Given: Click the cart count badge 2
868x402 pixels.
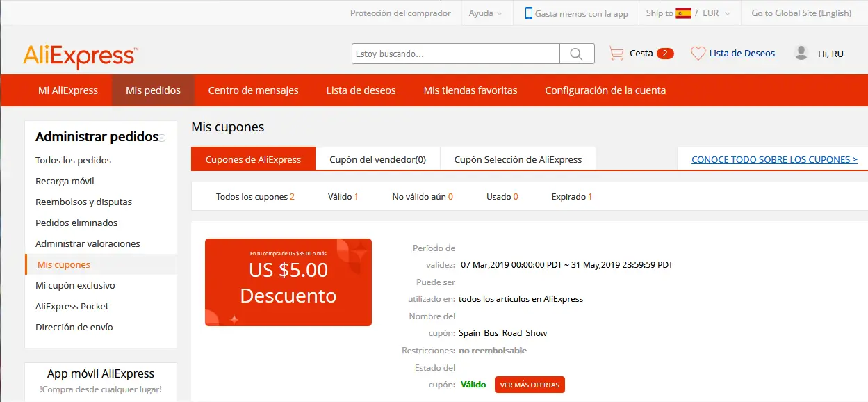Looking at the screenshot, I should pyautogui.click(x=665, y=54).
